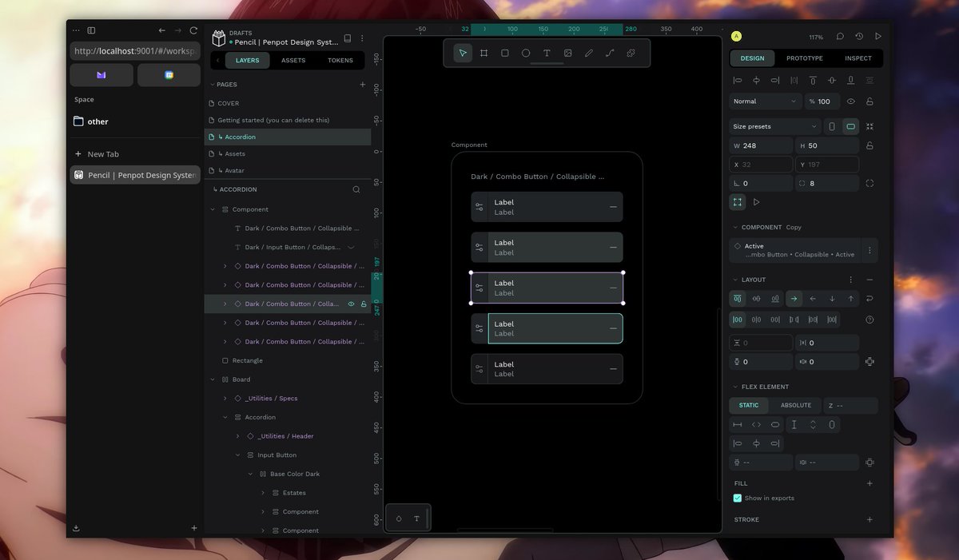Toggle Show in exports checkbox

[x=738, y=498]
